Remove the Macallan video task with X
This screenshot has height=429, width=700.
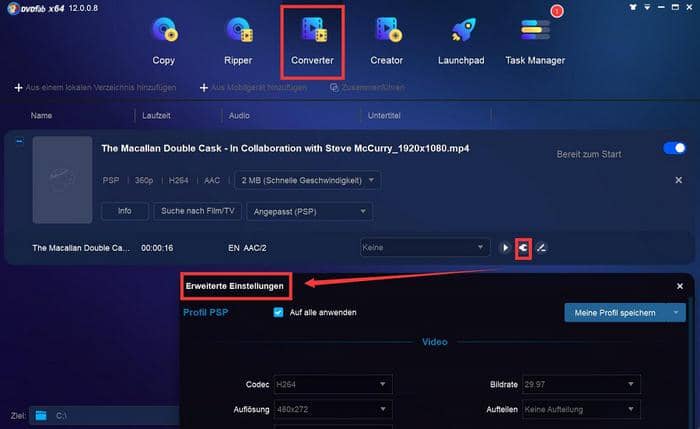[x=679, y=180]
